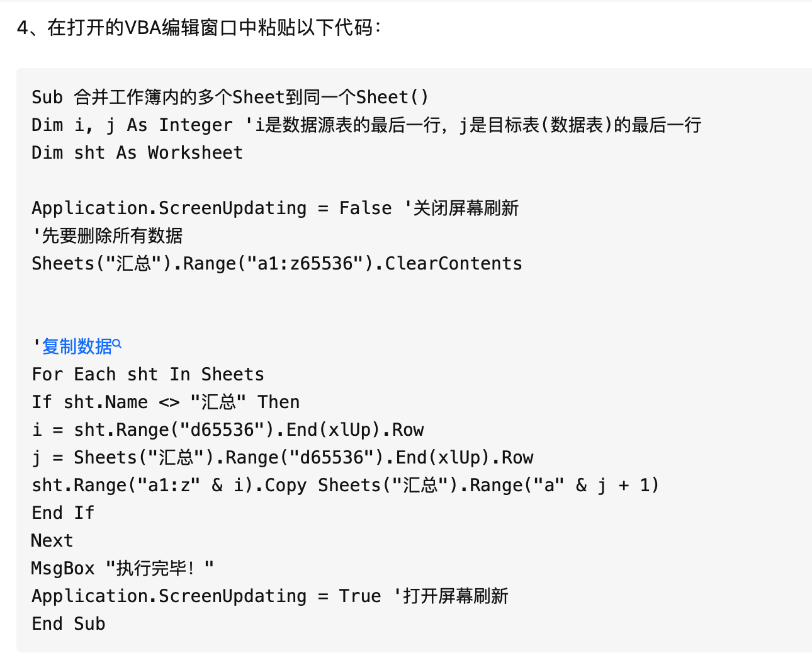This screenshot has height=660, width=812.
Task: Click the j = Sheets("汇总").Range line
Action: click(x=283, y=458)
